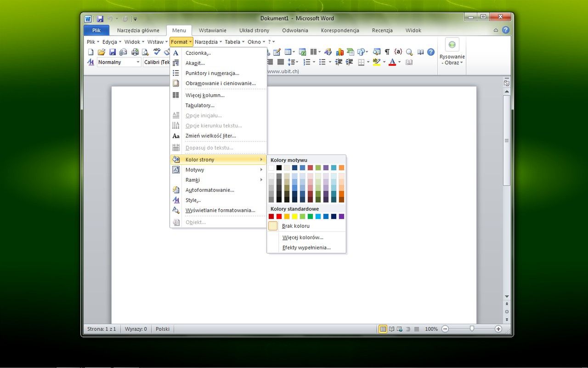Expand the Motywy submenu
The width and height of the screenshot is (588, 368).
pyautogui.click(x=218, y=170)
